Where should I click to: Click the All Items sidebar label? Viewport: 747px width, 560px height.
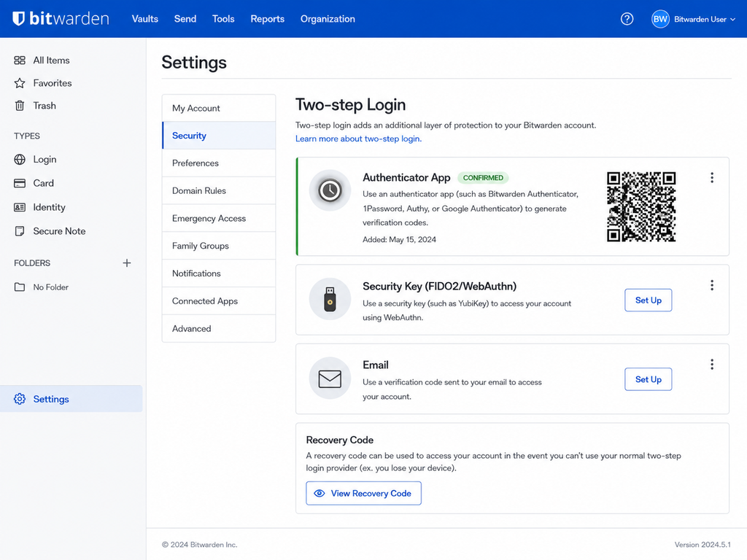click(52, 61)
